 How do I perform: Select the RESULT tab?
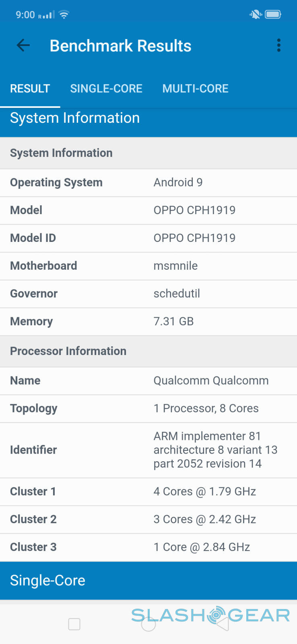coord(30,89)
